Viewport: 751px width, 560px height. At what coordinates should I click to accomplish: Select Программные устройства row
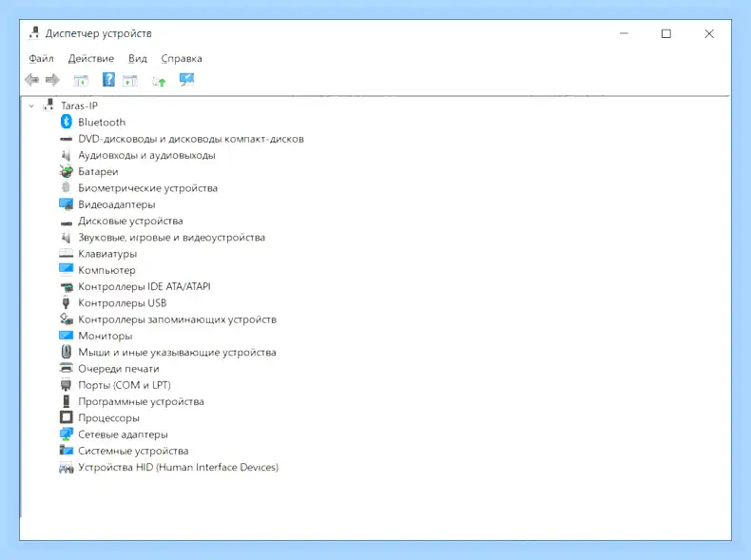tap(142, 401)
